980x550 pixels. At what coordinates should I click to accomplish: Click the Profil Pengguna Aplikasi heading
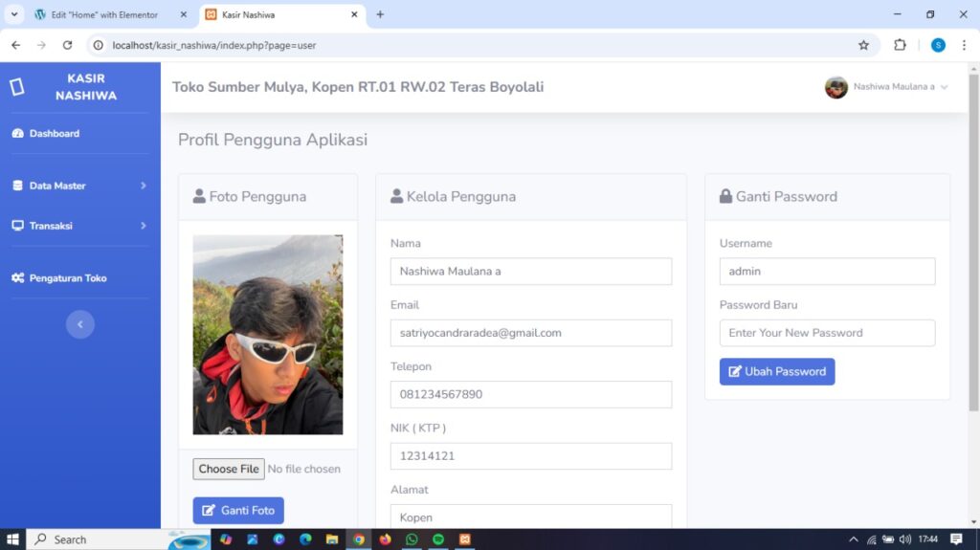(273, 140)
